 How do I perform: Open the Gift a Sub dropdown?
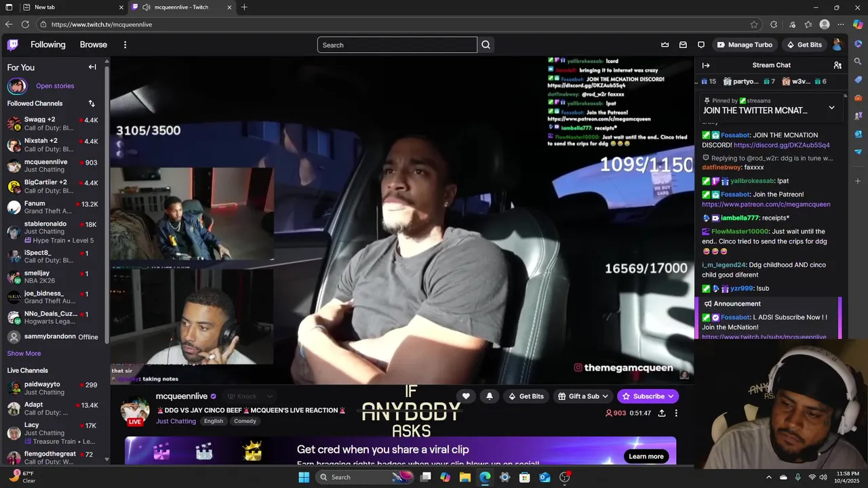pyautogui.click(x=583, y=396)
